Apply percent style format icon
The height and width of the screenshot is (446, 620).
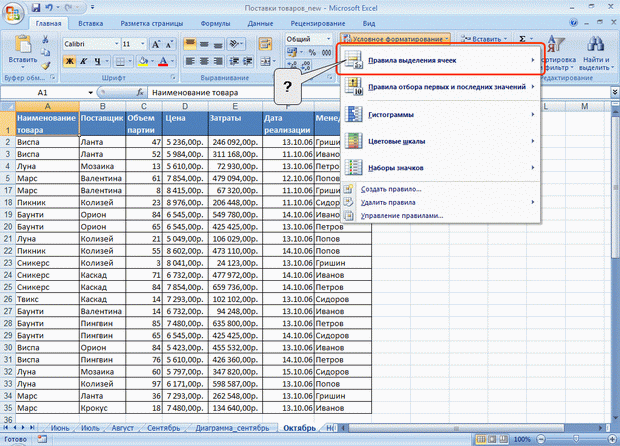coord(312,52)
